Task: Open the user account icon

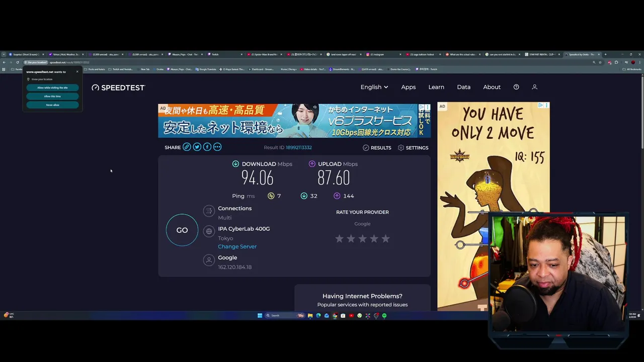Action: coord(534,87)
